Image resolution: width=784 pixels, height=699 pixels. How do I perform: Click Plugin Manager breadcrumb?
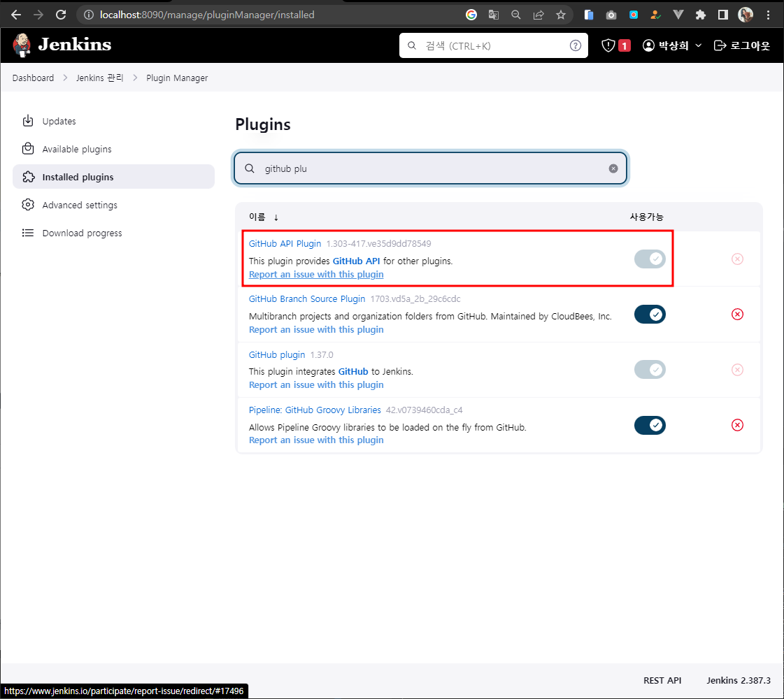[x=177, y=78]
